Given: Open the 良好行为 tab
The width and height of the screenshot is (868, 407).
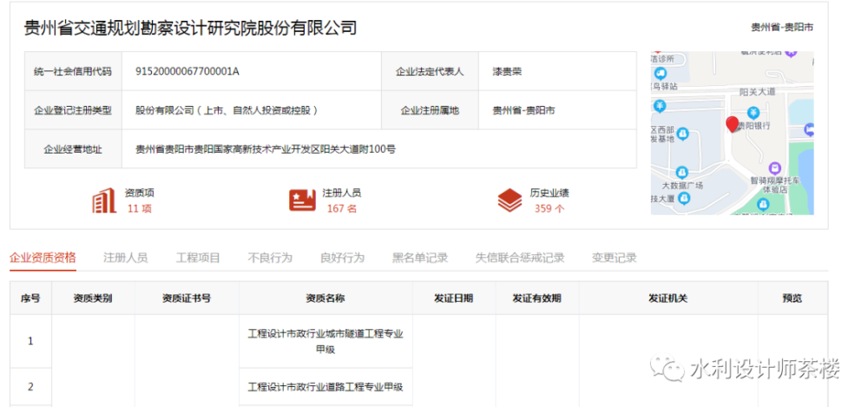Looking at the screenshot, I should [x=343, y=258].
